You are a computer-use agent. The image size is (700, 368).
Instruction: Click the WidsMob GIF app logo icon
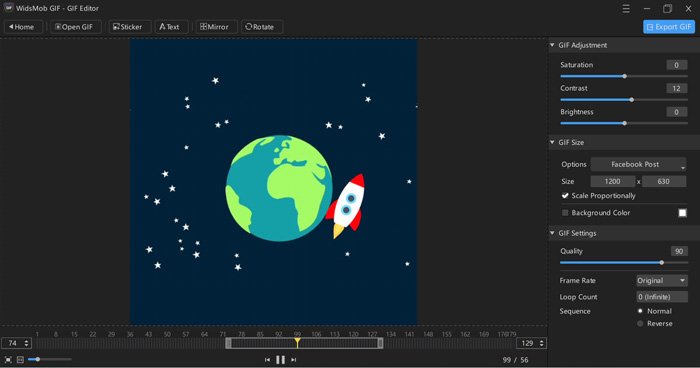[x=8, y=8]
